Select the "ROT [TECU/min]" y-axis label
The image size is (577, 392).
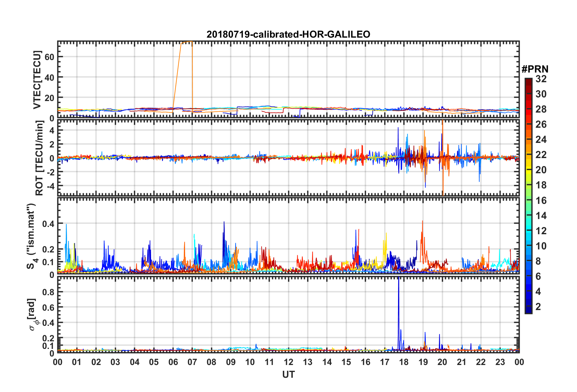pos(39,158)
